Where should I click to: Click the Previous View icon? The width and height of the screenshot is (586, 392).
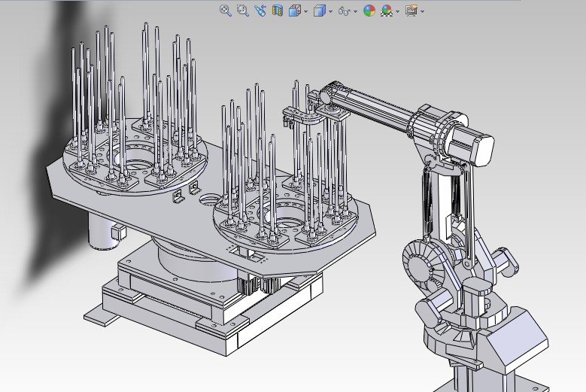coord(260,11)
